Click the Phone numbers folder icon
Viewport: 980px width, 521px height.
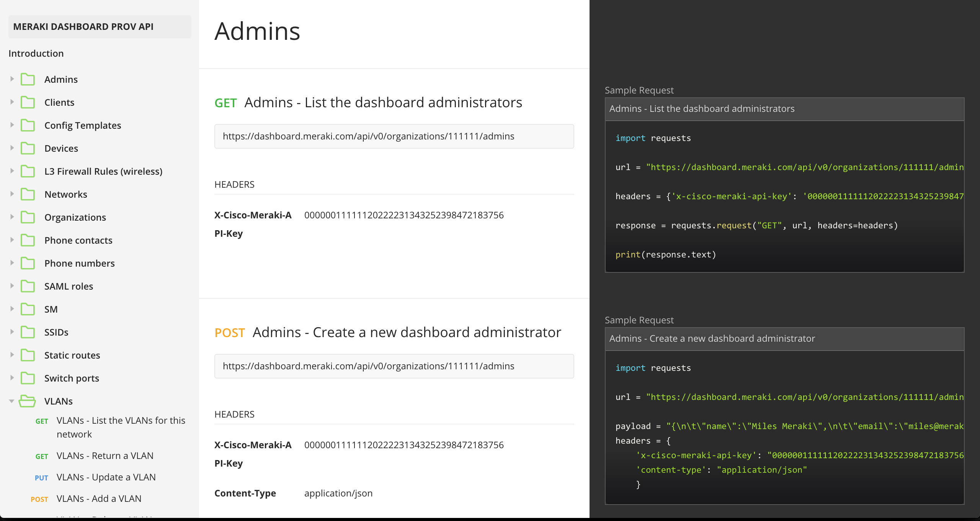(28, 263)
